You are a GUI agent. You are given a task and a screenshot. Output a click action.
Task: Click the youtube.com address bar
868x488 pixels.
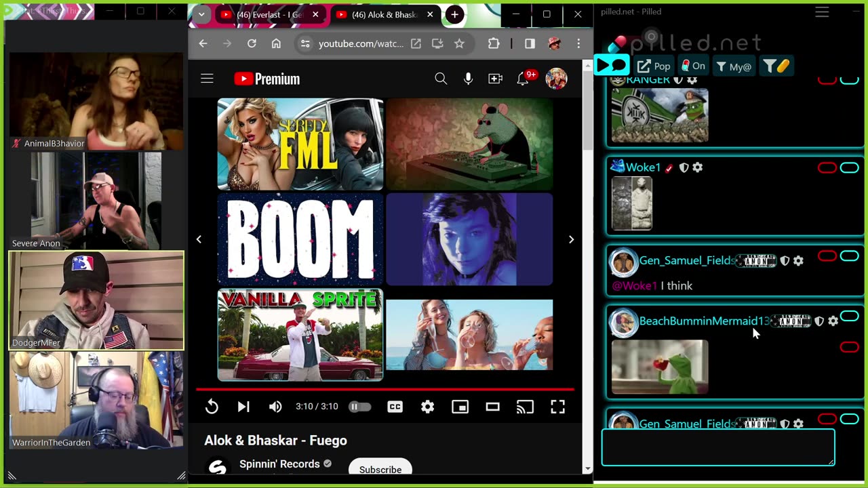pyautogui.click(x=360, y=43)
